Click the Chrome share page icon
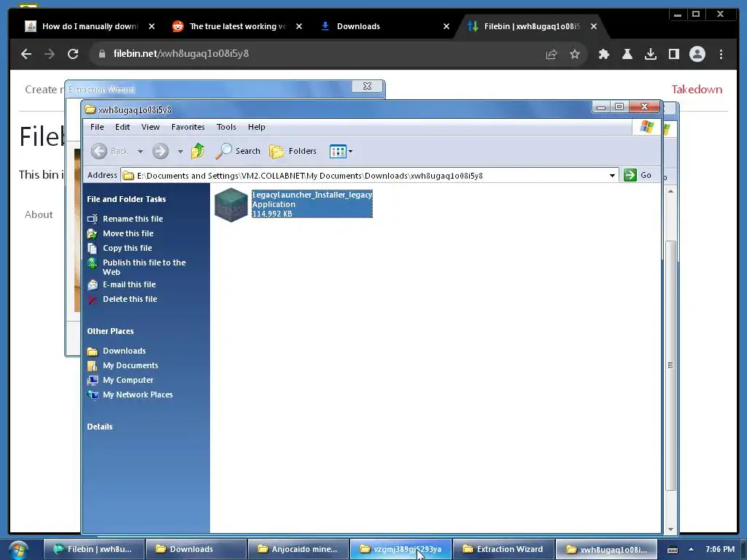 pos(551,54)
